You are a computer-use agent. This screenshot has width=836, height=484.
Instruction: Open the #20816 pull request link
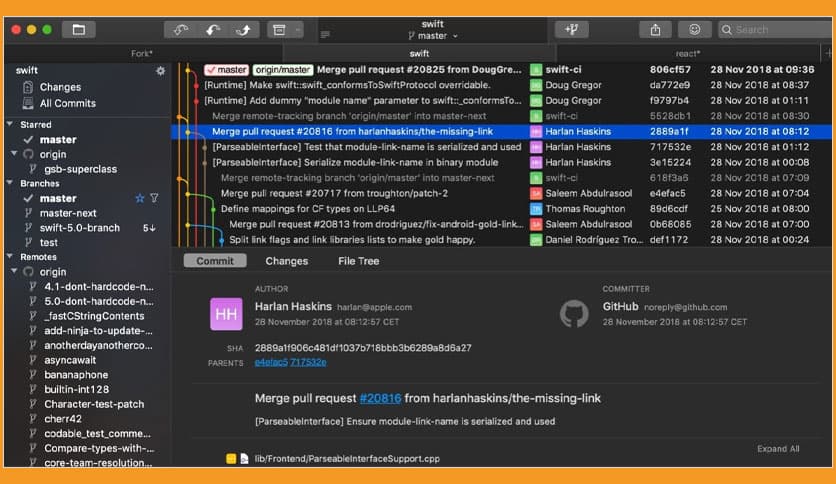(378, 398)
